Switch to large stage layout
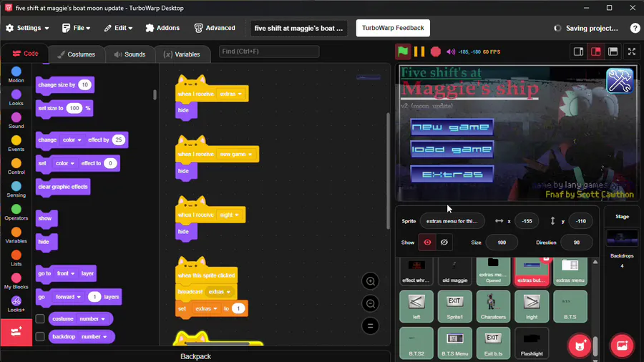 (595, 52)
